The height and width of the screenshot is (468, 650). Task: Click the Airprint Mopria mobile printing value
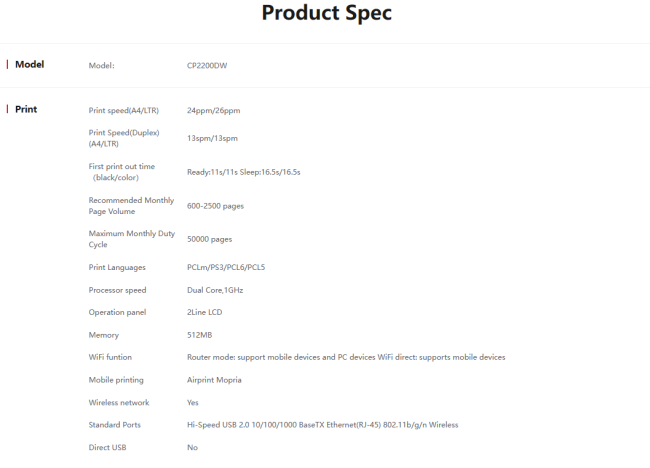coord(214,380)
